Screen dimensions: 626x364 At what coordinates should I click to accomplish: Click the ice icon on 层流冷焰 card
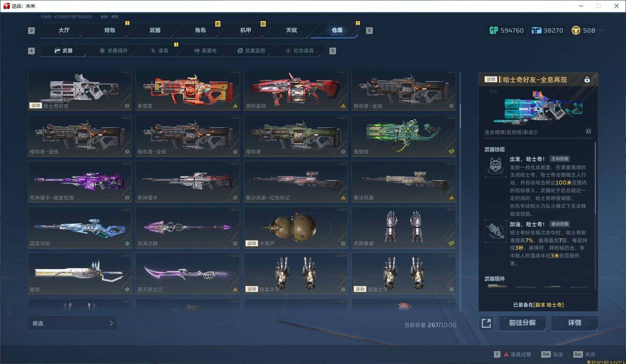pyautogui.click(x=127, y=243)
